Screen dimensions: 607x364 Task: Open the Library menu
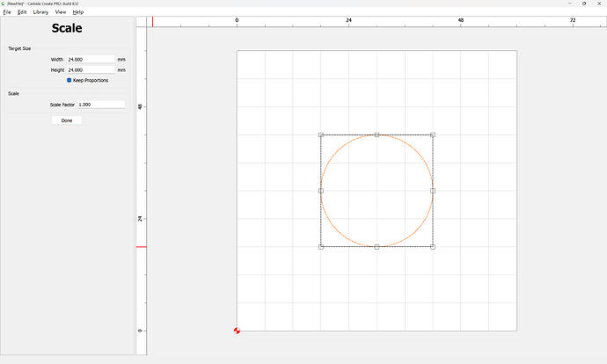(x=40, y=12)
